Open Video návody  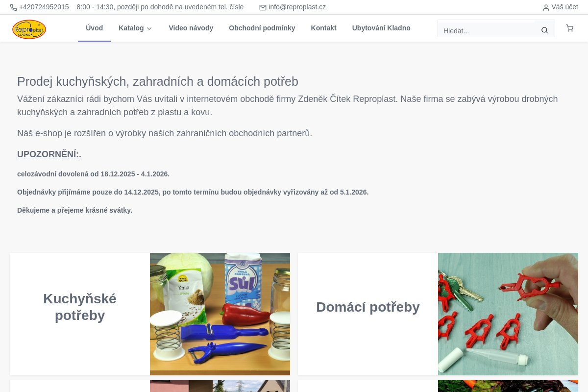[x=191, y=28]
